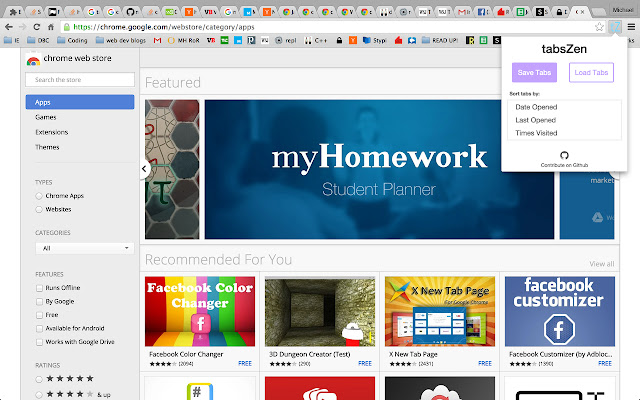Image resolution: width=640 pixels, height=400 pixels.
Task: Select the Apps category in sidebar
Action: click(80, 102)
